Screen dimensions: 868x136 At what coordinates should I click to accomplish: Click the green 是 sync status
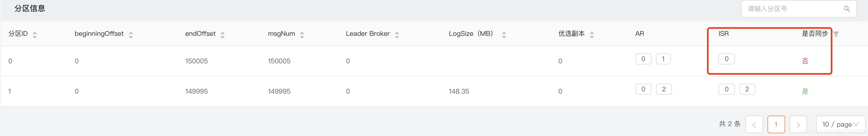[805, 91]
